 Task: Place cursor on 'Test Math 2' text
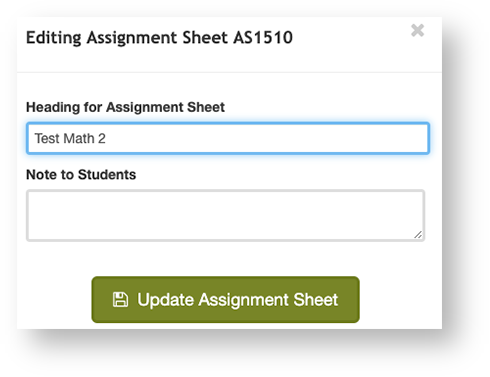(x=70, y=138)
